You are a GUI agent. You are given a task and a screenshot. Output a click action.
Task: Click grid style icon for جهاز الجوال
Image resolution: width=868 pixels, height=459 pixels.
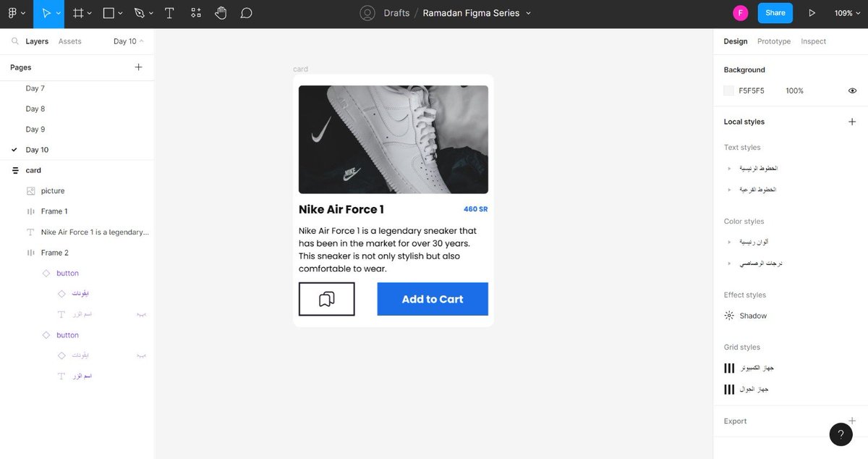pos(729,389)
